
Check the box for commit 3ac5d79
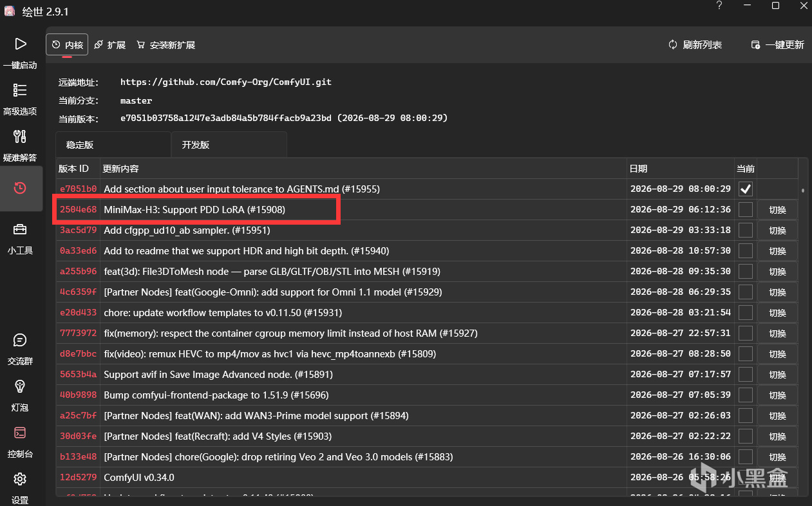pos(746,230)
